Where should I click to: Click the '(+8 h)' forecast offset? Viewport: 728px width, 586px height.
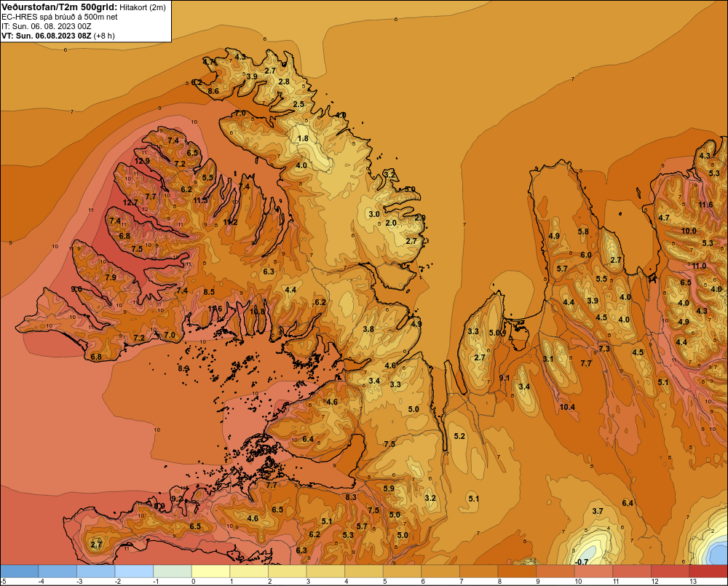click(x=104, y=36)
